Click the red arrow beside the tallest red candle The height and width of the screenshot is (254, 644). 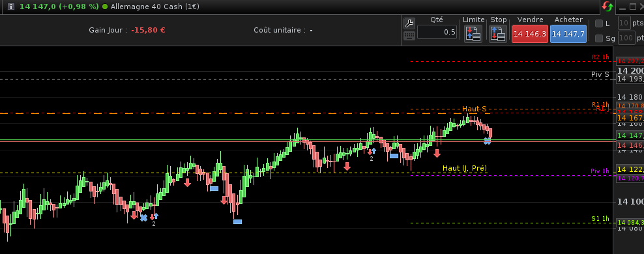click(224, 200)
